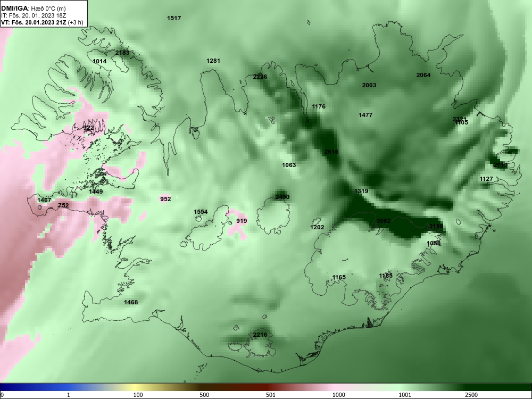
Task: Click the value 1449 on the map
Action: click(x=96, y=192)
